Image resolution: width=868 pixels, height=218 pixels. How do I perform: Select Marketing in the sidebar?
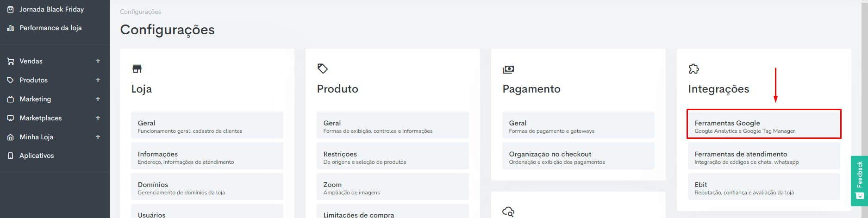[35, 99]
